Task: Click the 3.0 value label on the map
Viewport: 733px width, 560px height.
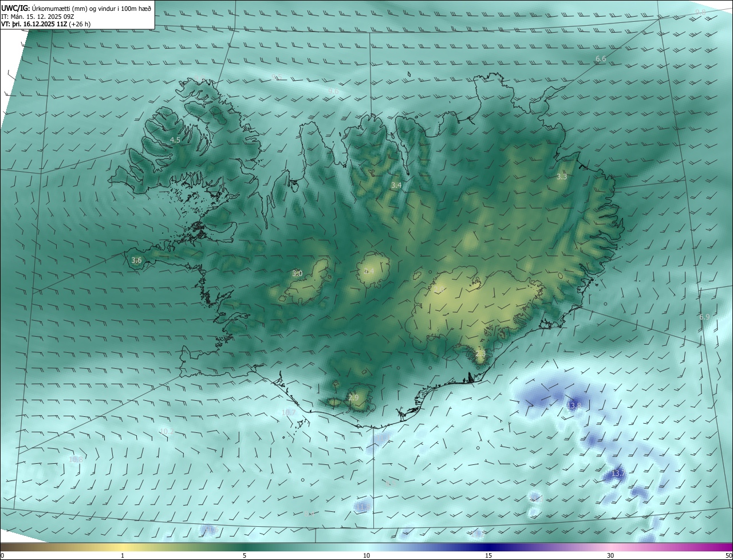Action: tap(297, 274)
